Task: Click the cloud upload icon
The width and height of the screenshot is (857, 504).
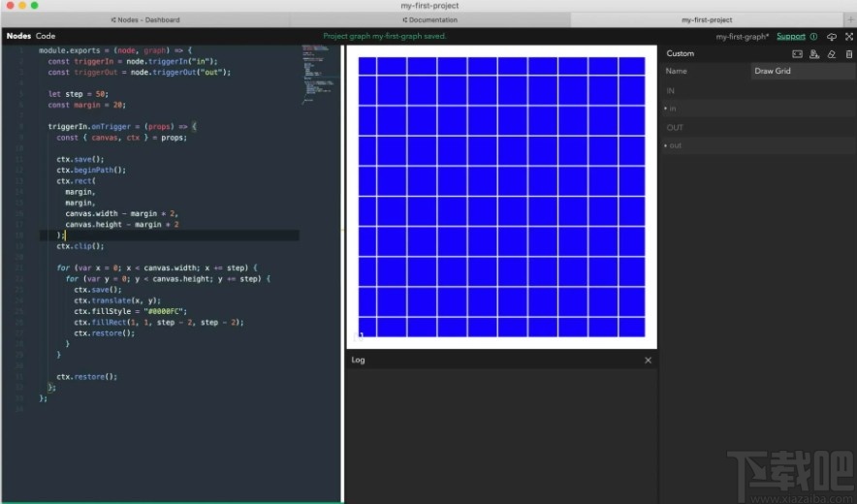Action: pos(832,37)
